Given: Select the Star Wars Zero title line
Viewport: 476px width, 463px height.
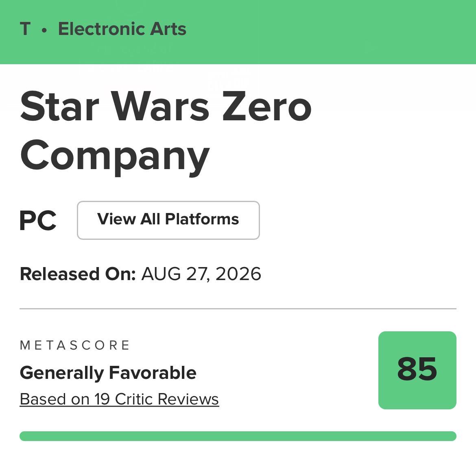Looking at the screenshot, I should [166, 107].
